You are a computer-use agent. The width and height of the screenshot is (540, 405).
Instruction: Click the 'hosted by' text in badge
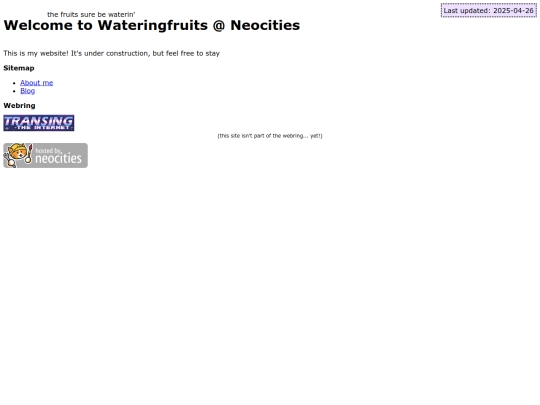(48, 150)
